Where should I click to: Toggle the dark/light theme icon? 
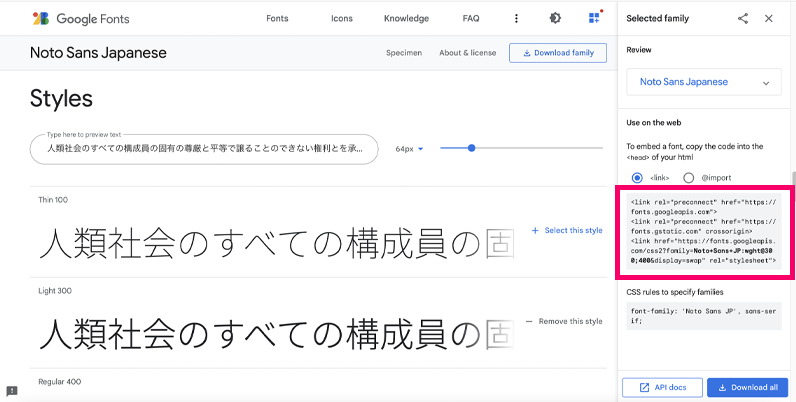click(x=556, y=18)
